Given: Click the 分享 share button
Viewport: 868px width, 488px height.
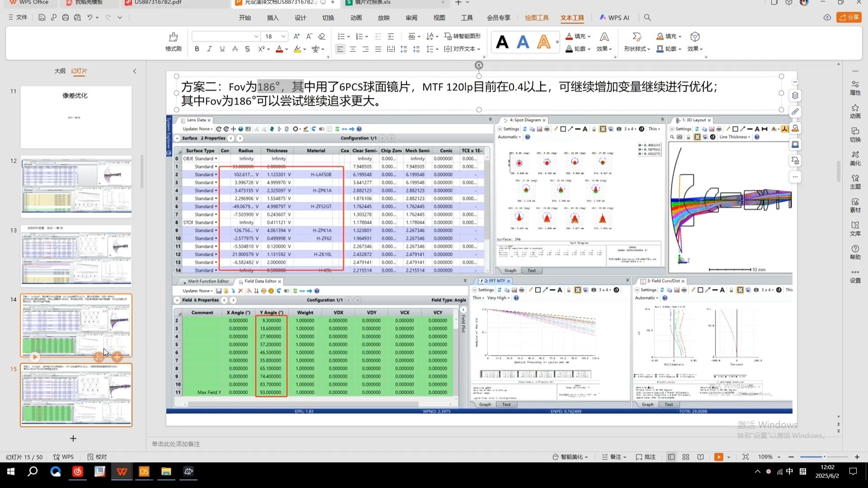Looking at the screenshot, I should pyautogui.click(x=849, y=17).
